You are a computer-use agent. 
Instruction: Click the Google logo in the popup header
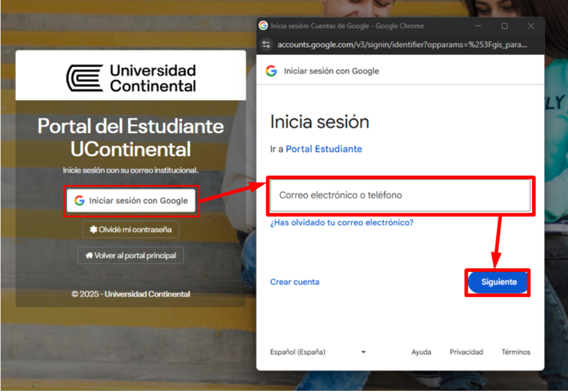click(x=271, y=71)
